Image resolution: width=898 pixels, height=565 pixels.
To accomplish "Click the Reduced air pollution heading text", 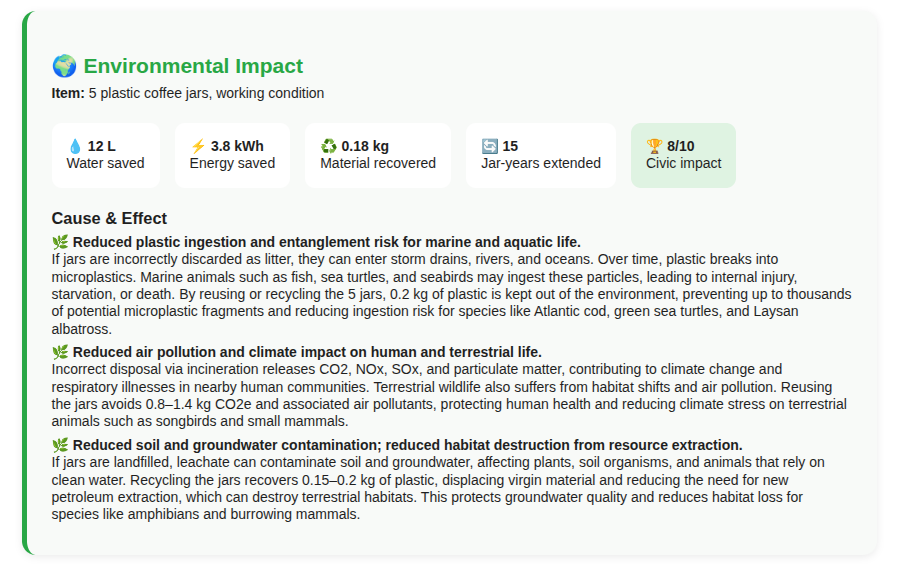I will point(307,352).
